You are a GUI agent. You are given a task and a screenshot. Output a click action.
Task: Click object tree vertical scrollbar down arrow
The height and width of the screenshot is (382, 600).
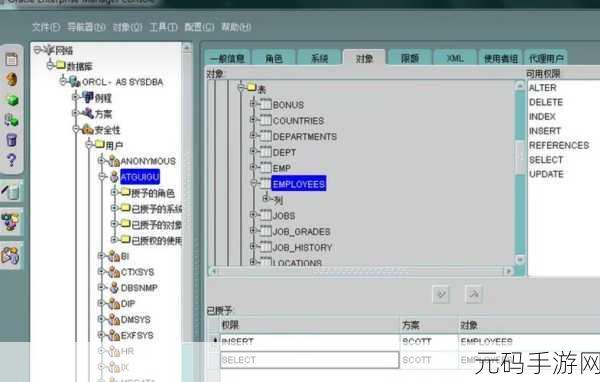519,260
